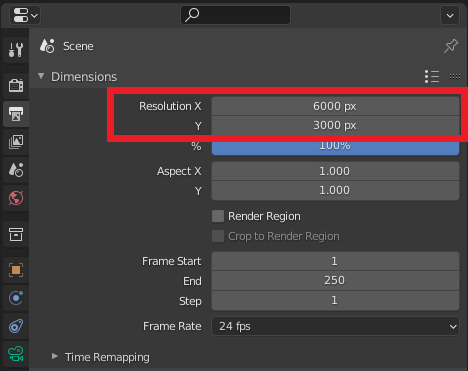Select the Tool properties tab icon
The height and width of the screenshot is (371, 468).
pos(16,49)
